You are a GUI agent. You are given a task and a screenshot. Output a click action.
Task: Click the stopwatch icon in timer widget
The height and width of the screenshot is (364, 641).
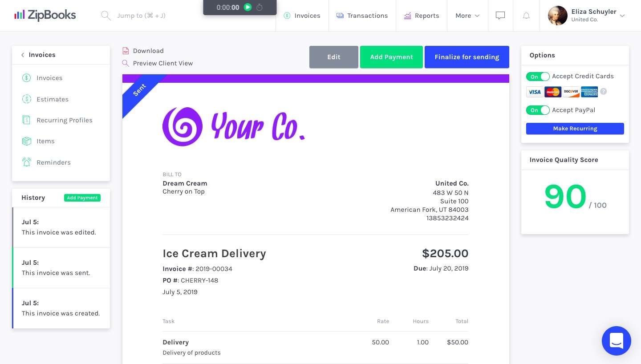tap(260, 7)
